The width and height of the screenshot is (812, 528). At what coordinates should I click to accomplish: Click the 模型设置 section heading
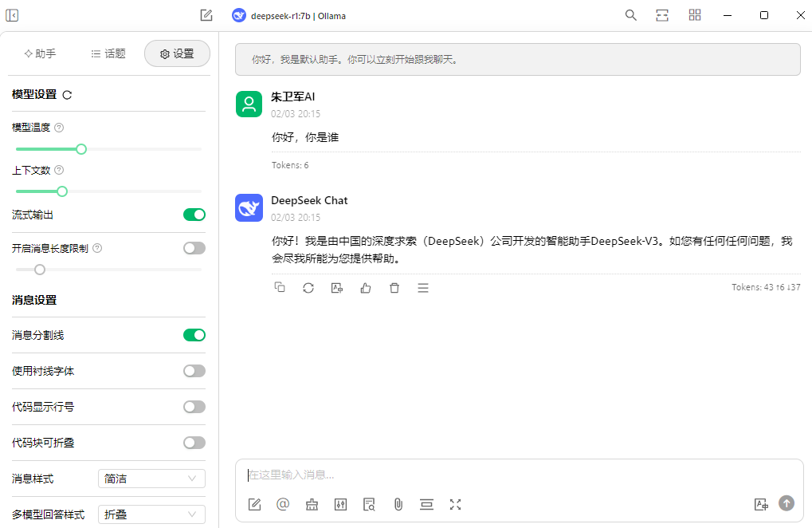click(34, 95)
